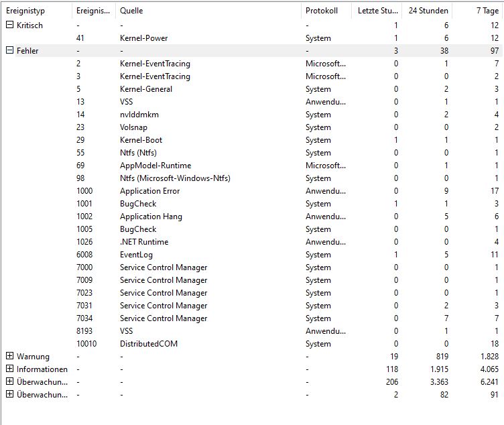Viewport: 504px width, 425px height.
Task: Expand the Informationen event group
Action: click(x=9, y=369)
